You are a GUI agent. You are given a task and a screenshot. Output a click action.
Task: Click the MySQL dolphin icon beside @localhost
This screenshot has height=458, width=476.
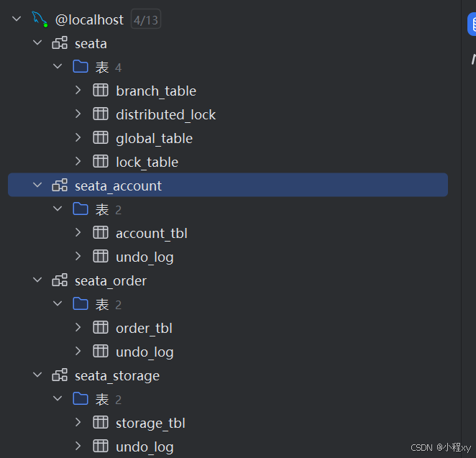tap(40, 19)
